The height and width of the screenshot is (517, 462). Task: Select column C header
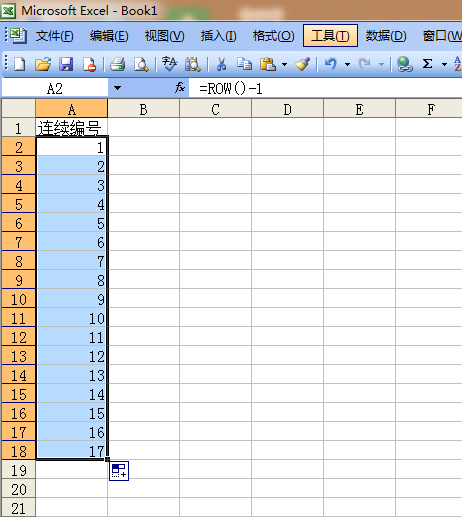[x=215, y=108]
